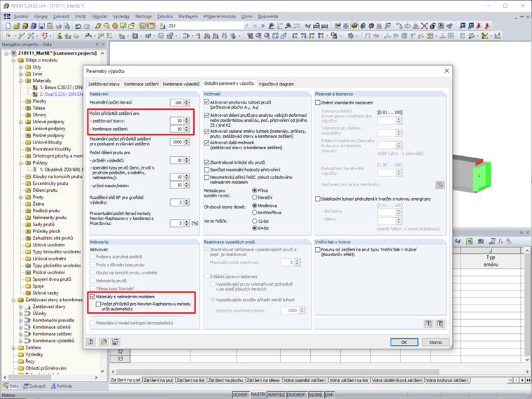Screen dimensions: 532x399
Task: Switch to 'Zatěžovací stavy' dialog tab
Action: coord(104,84)
